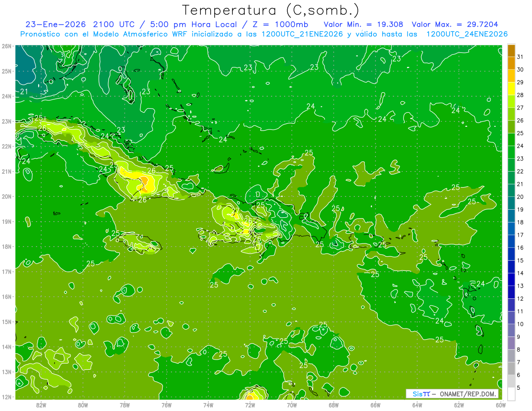Image resolution: width=532 pixels, height=411 pixels.
Task: Click the blue colorbar swatch between 14 and 15
Action: pos(511,266)
